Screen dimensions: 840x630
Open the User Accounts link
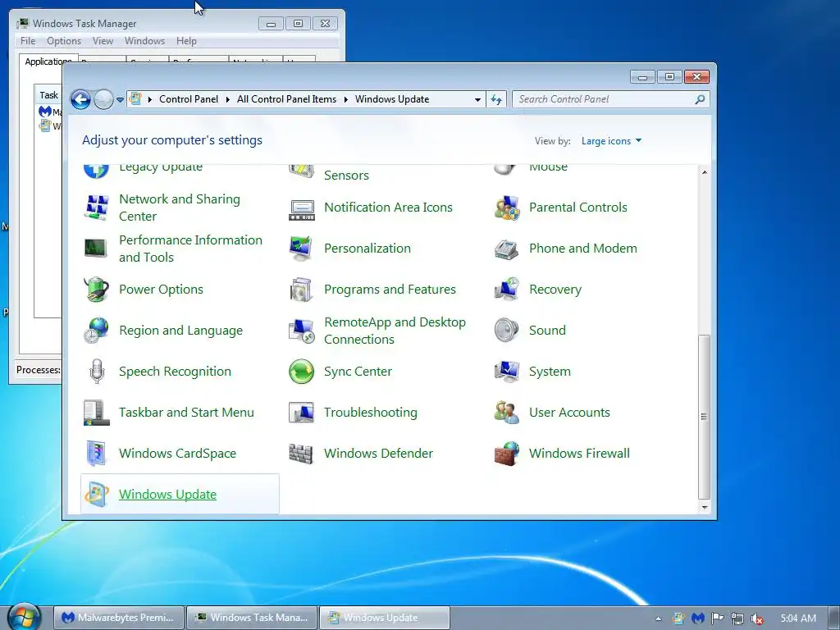pyautogui.click(x=570, y=413)
